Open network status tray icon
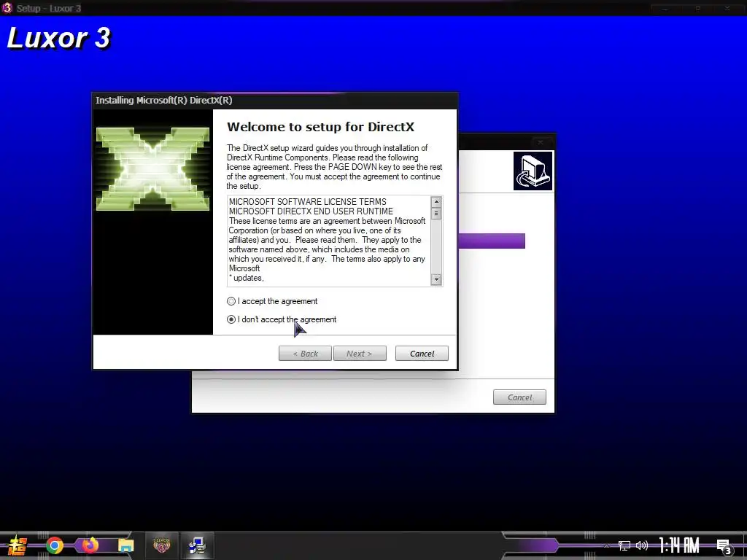This screenshot has height=560, width=747. pos(624,545)
